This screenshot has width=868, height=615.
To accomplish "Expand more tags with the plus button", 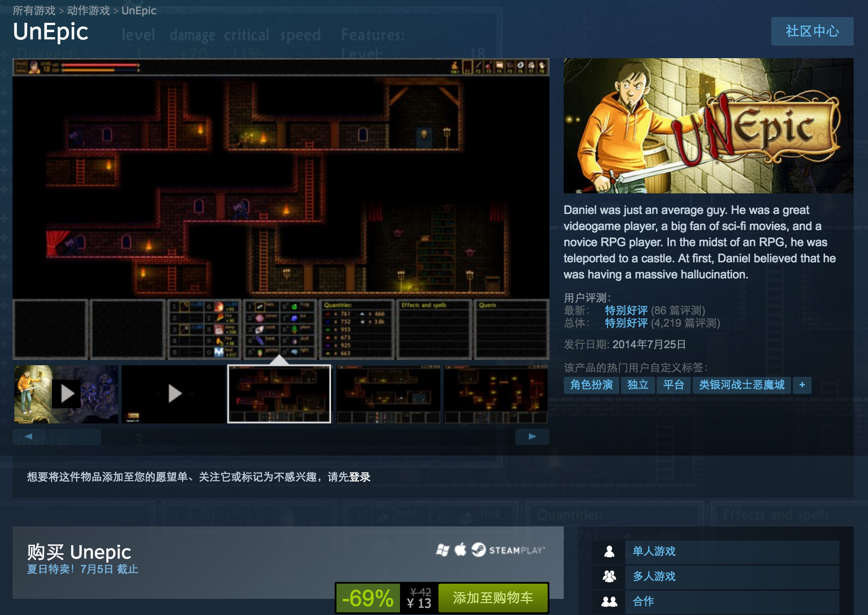I will pyautogui.click(x=802, y=385).
